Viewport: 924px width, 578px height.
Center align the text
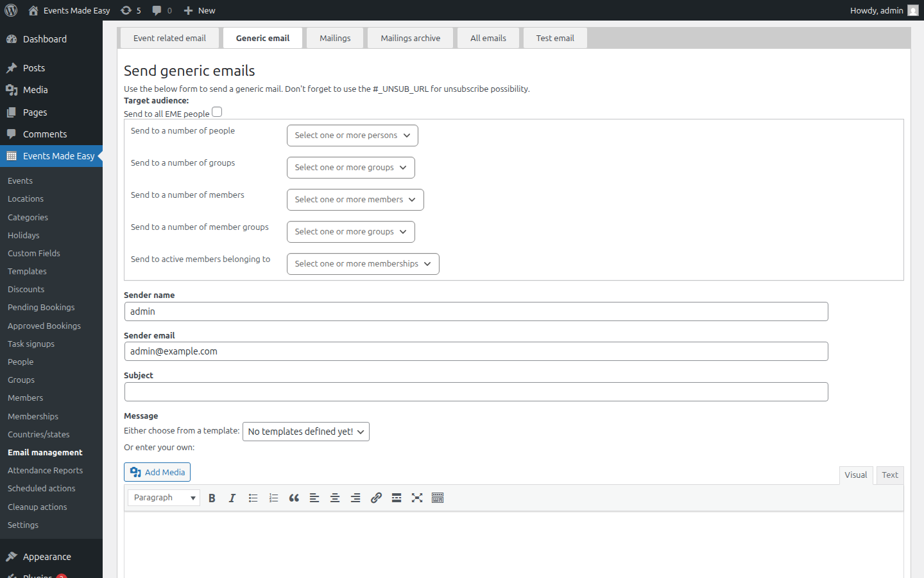[x=335, y=498]
